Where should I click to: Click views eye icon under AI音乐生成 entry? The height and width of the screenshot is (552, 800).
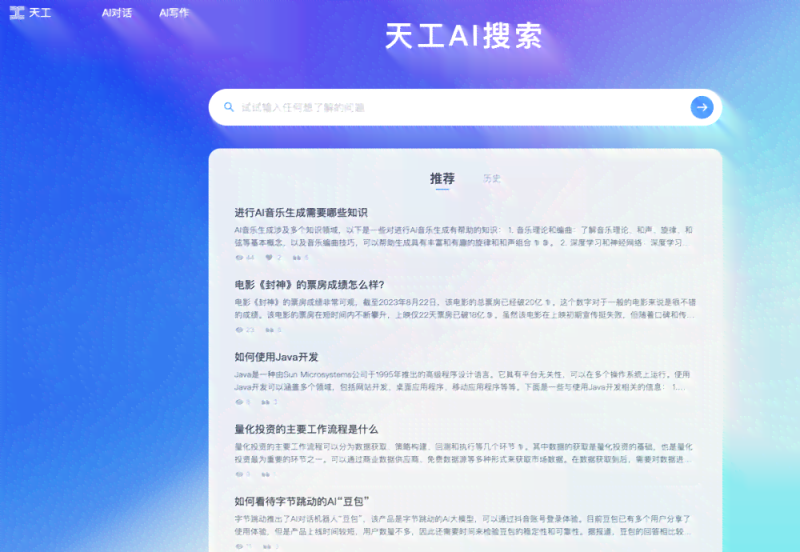[x=239, y=257]
